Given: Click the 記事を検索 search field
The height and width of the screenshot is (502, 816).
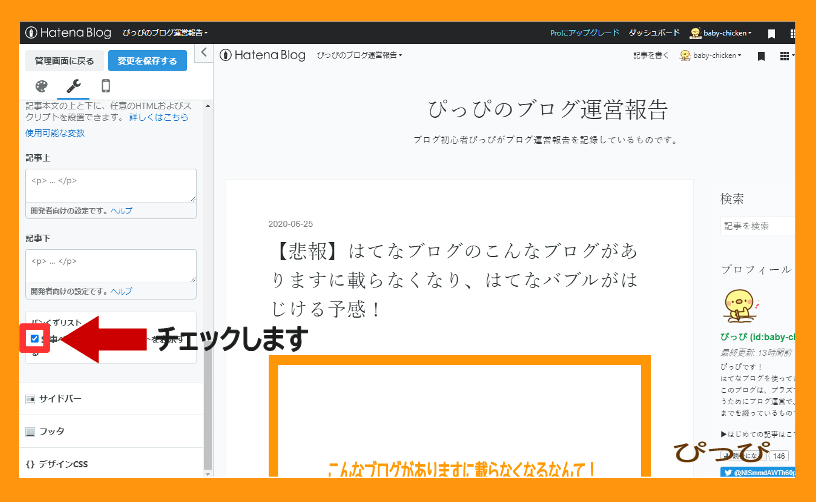Looking at the screenshot, I should [x=758, y=226].
